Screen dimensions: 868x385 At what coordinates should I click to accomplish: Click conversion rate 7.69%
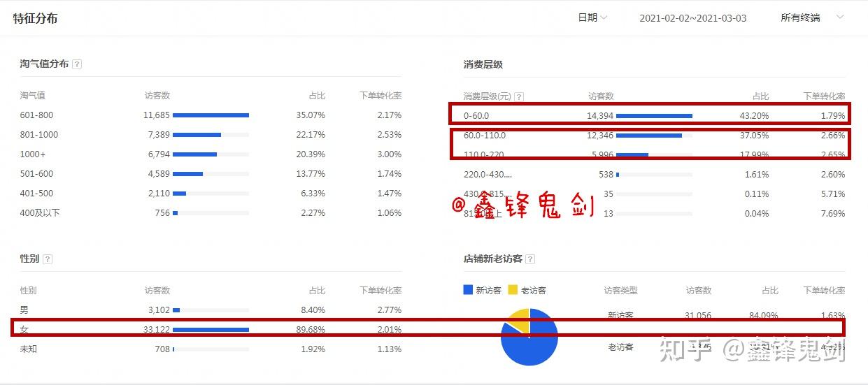pyautogui.click(x=832, y=214)
